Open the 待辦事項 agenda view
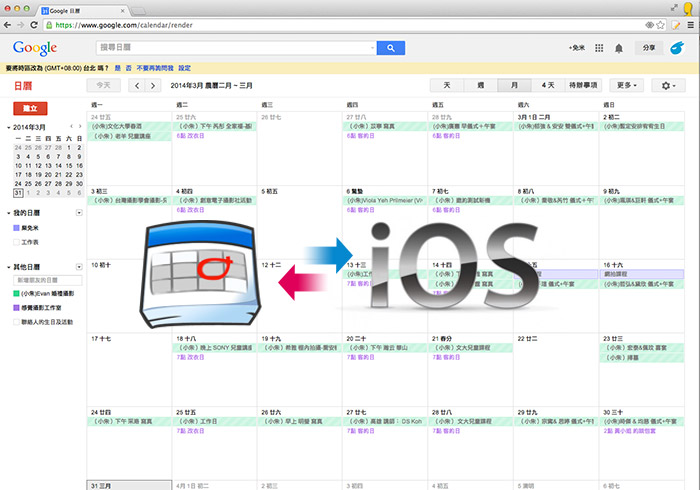This screenshot has height=490, width=700. pos(583,85)
